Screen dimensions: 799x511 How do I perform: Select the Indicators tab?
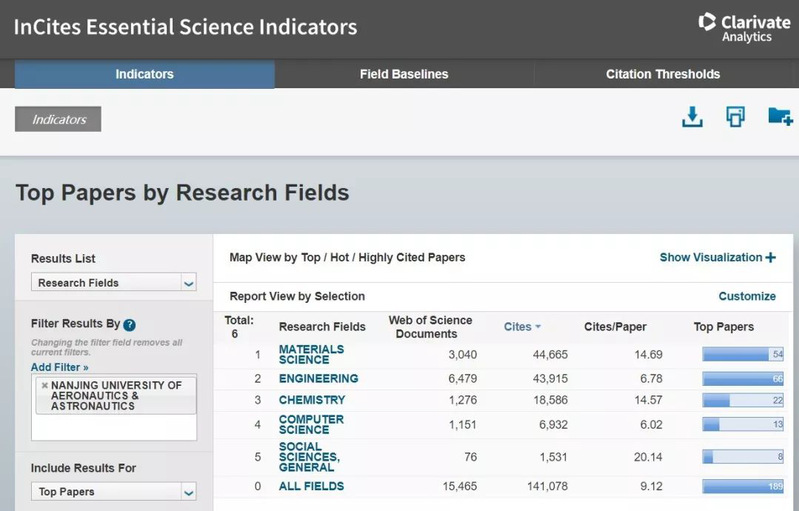pyautogui.click(x=144, y=74)
